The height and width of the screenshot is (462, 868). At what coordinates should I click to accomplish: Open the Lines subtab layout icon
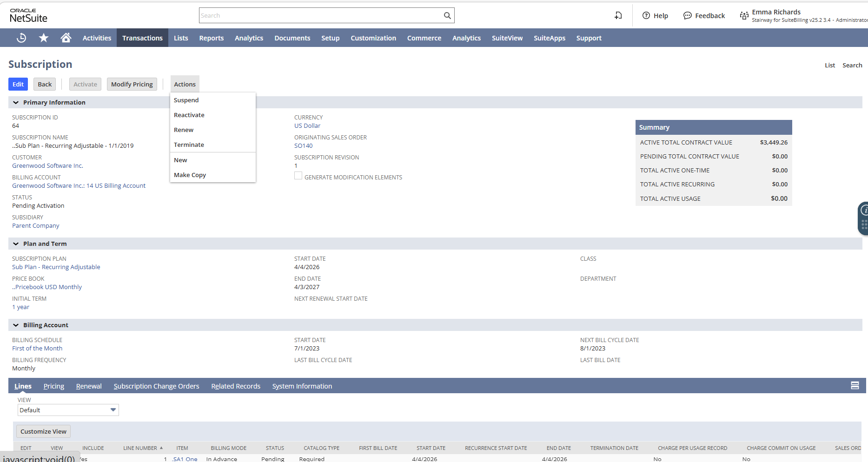pos(855,386)
